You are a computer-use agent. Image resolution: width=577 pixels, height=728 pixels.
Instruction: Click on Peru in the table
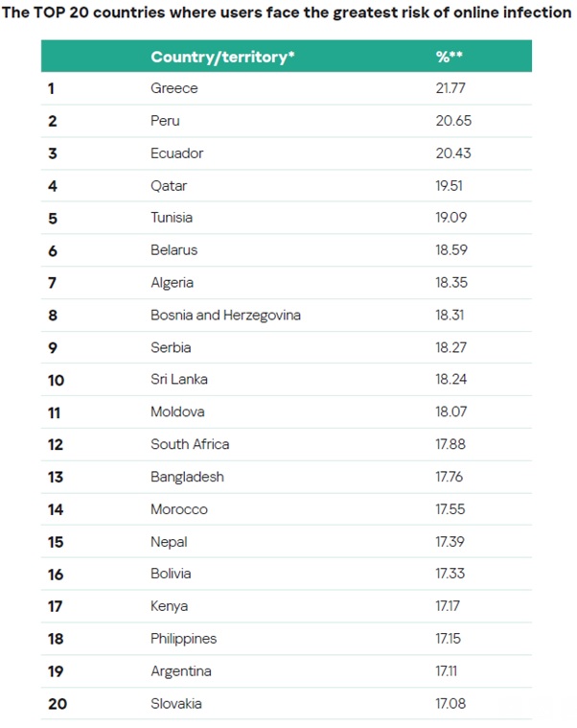click(x=165, y=121)
